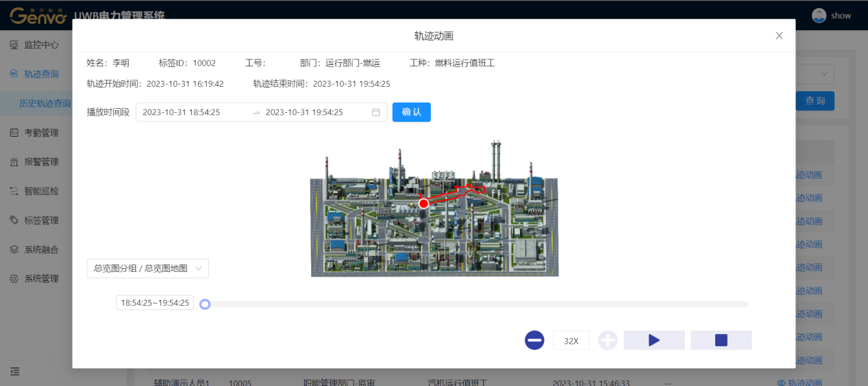Click the department text 运行部门-燃运
The image size is (868, 386).
click(x=353, y=63)
